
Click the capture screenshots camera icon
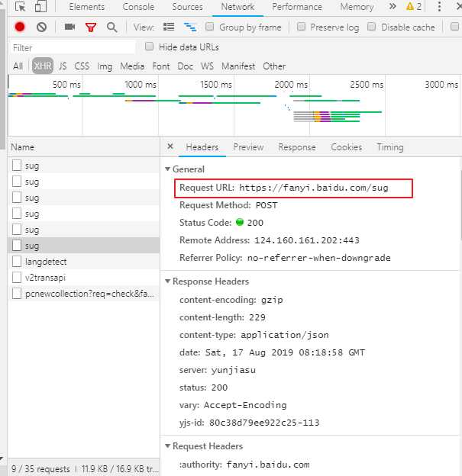click(70, 27)
